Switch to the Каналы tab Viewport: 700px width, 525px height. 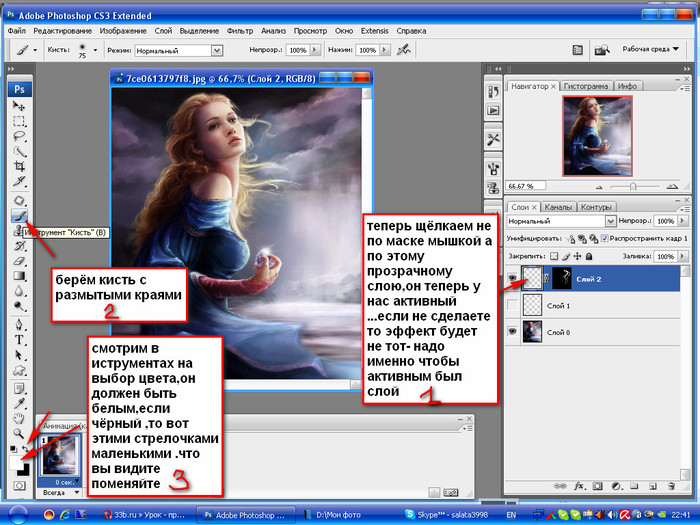(558, 207)
